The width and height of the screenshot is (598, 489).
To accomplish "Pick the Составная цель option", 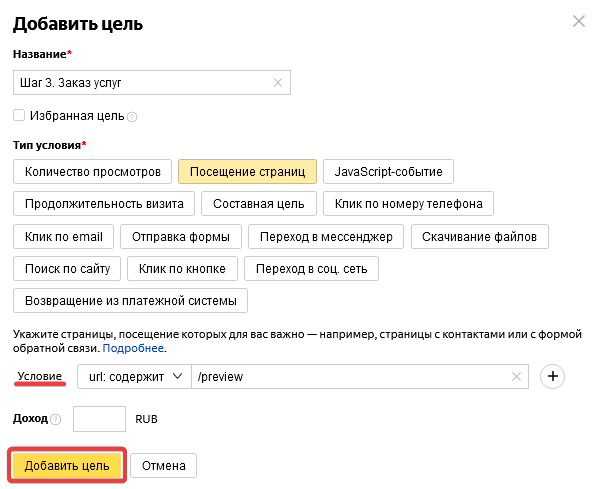I will (x=259, y=204).
